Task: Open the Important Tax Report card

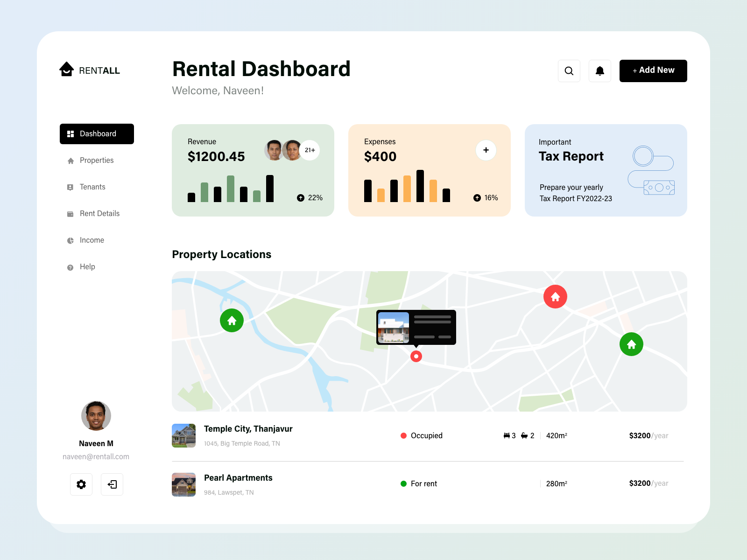Action: [x=606, y=170]
